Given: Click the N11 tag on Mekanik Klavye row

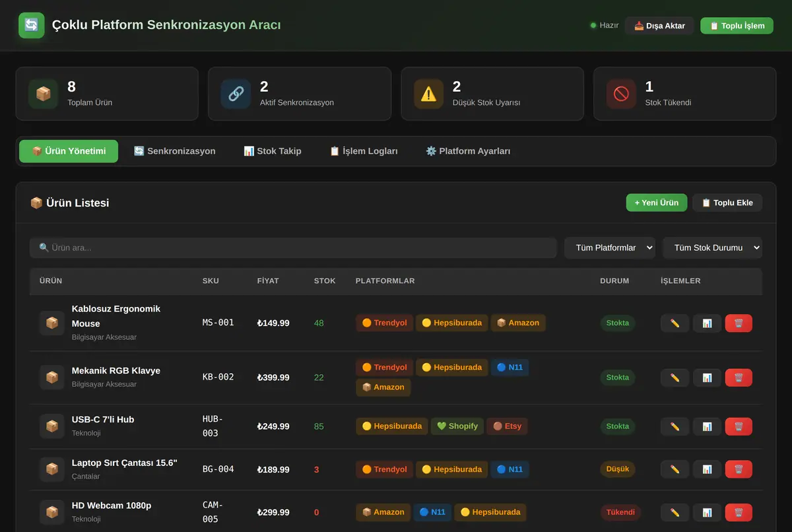Looking at the screenshot, I should click(510, 367).
